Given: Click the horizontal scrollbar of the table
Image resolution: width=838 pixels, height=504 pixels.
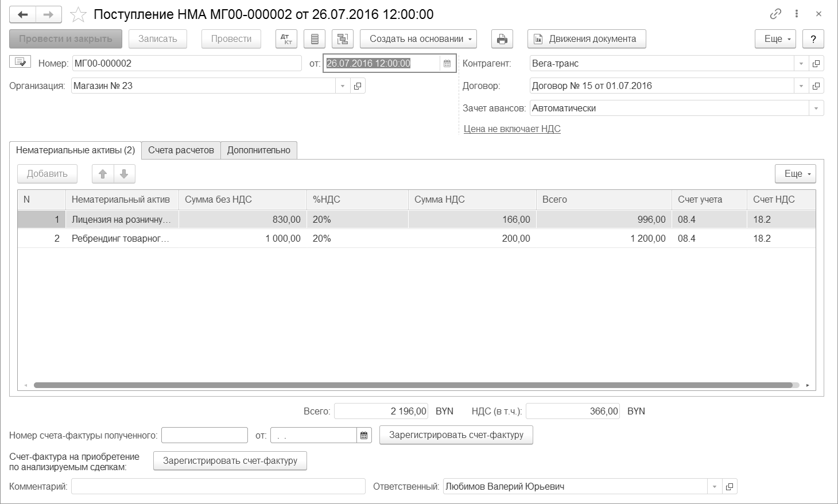Looking at the screenshot, I should (x=413, y=385).
